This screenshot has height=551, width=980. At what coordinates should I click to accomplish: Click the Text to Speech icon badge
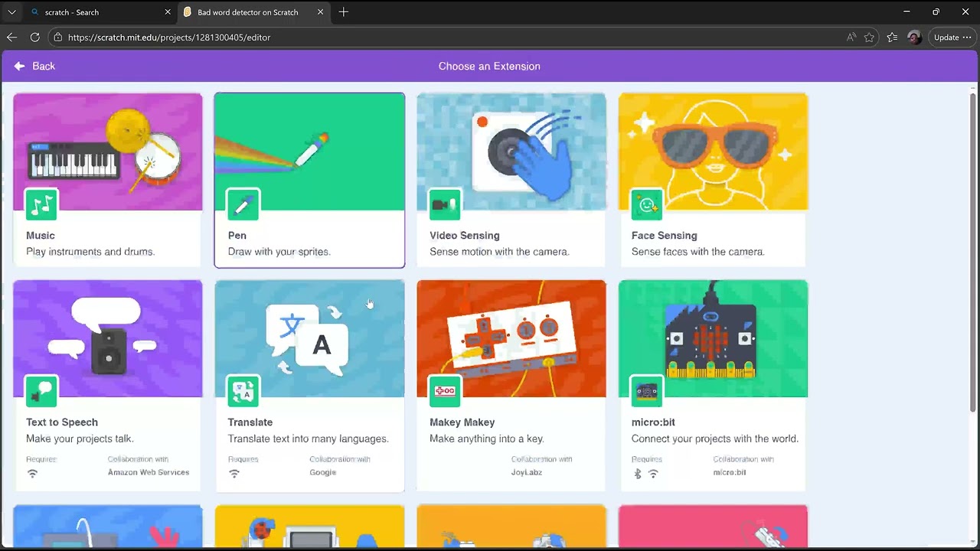tap(41, 391)
